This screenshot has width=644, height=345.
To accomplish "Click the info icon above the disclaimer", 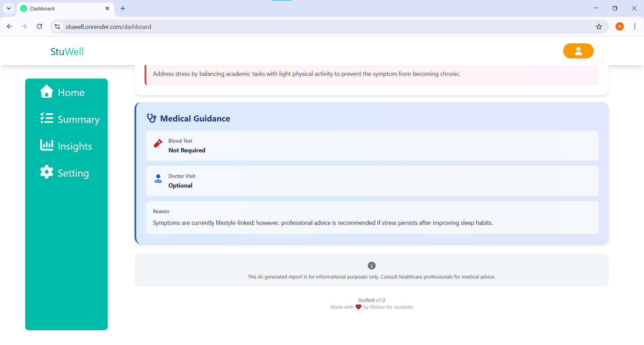I will click(372, 265).
